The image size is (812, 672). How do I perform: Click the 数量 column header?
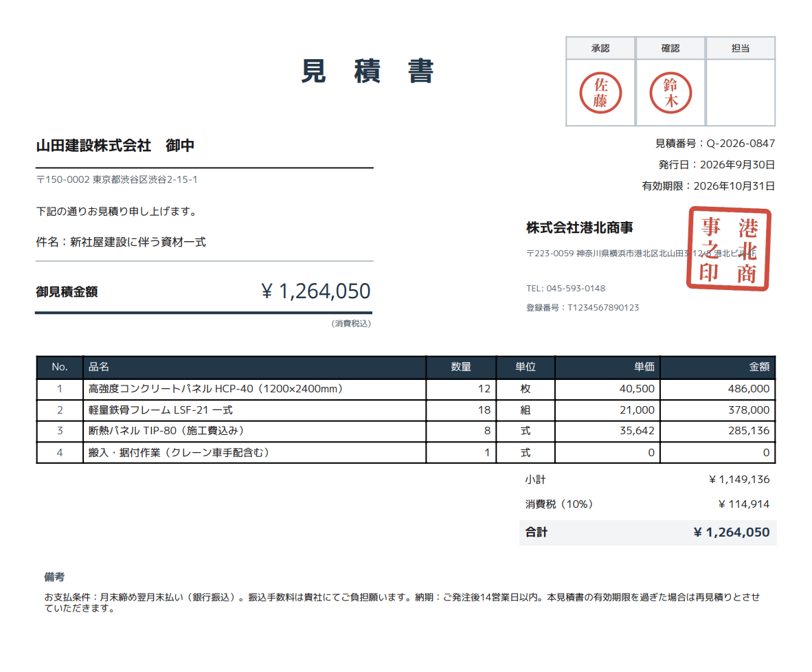(x=461, y=367)
